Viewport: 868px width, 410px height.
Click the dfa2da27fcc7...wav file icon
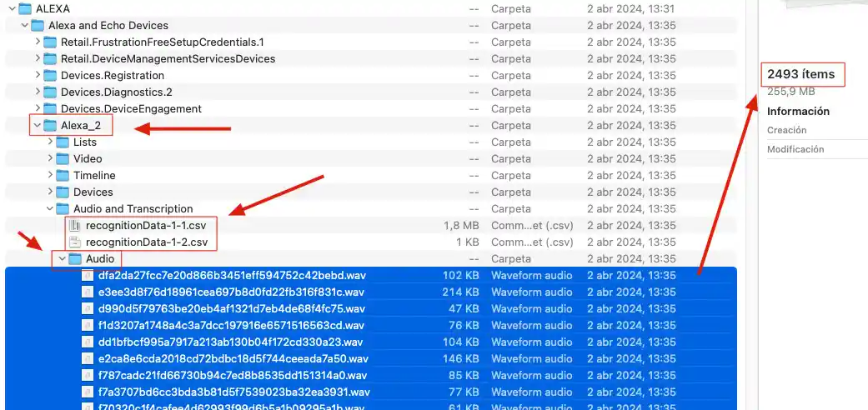(x=88, y=275)
